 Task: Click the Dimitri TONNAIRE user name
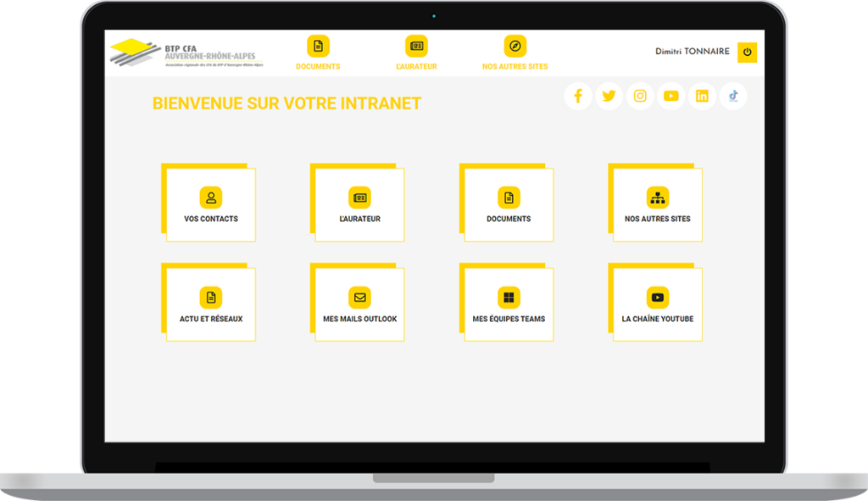tap(692, 52)
